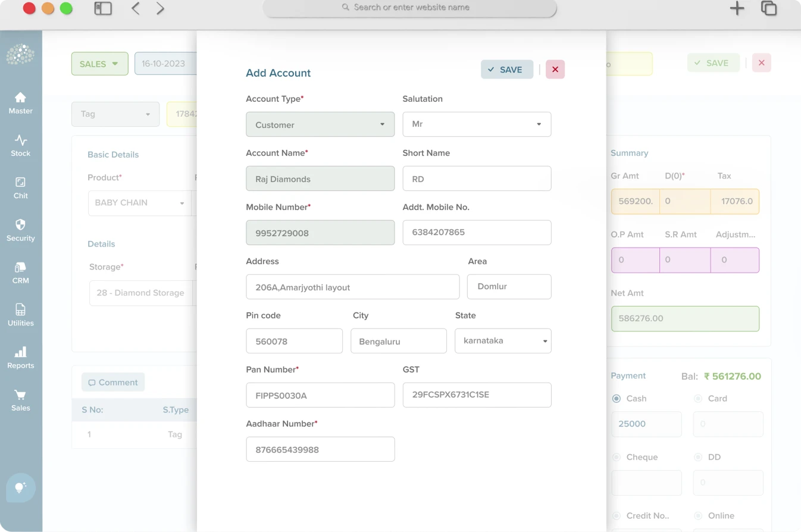Click the lightbulb idea icon at bottom left
The width and height of the screenshot is (801, 532).
click(20, 487)
